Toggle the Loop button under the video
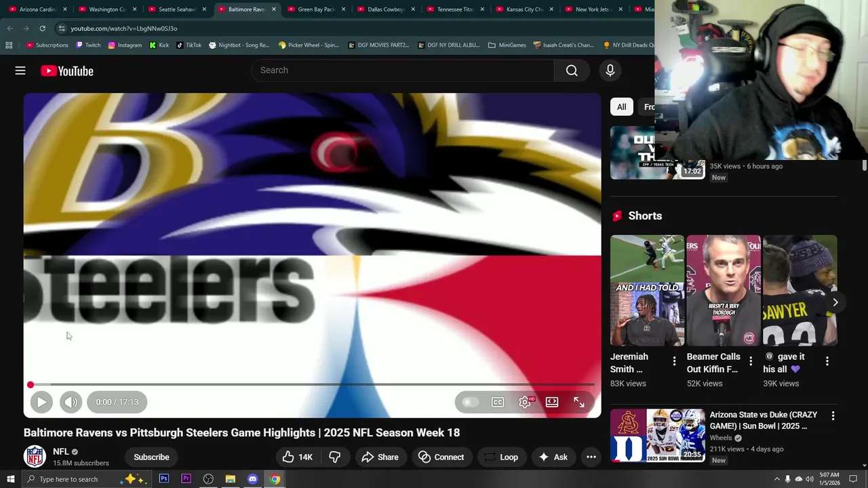This screenshot has width=868, height=488. point(500,457)
